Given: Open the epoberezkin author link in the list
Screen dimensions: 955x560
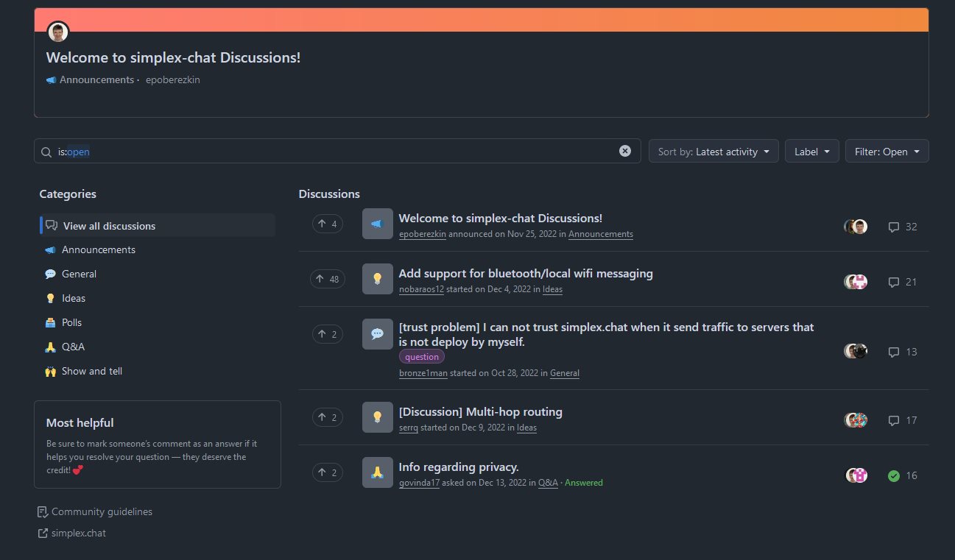Looking at the screenshot, I should coord(423,234).
